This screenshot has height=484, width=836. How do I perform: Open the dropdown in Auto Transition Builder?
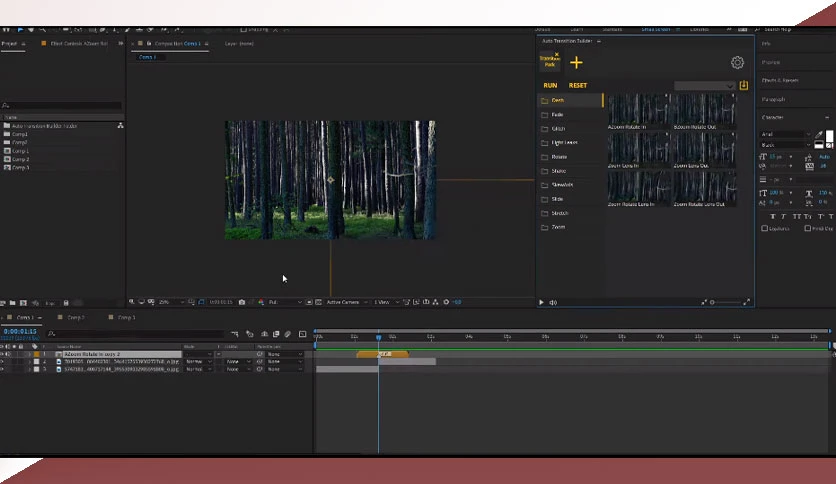point(704,86)
